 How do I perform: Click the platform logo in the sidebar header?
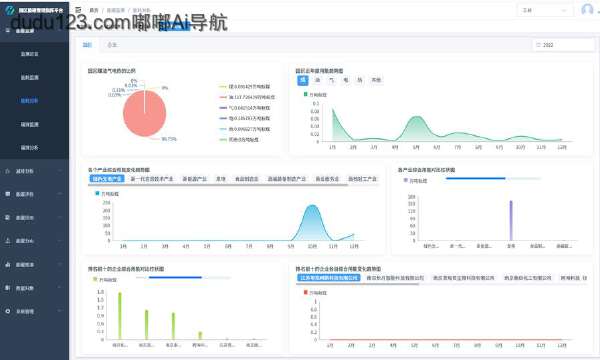9,10
